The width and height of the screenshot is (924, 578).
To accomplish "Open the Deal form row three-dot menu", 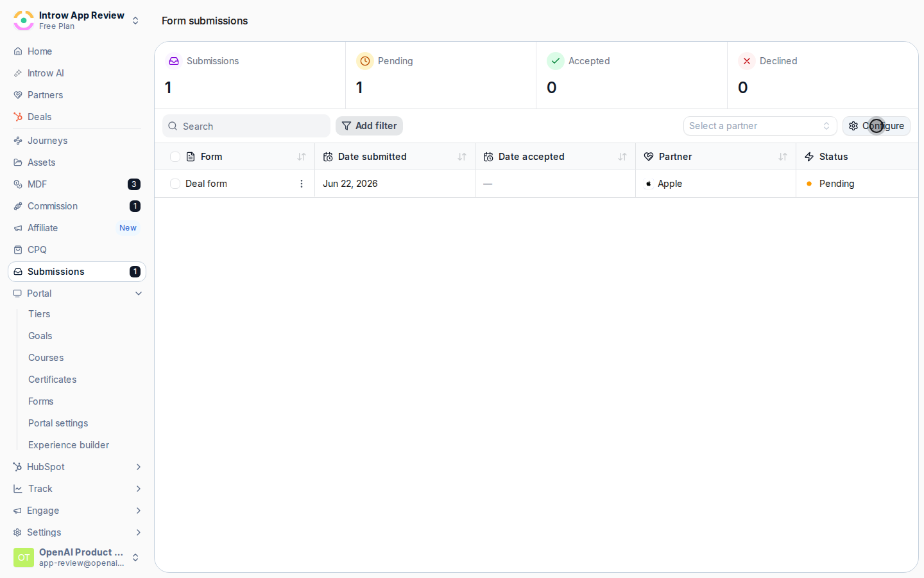I will click(x=302, y=184).
